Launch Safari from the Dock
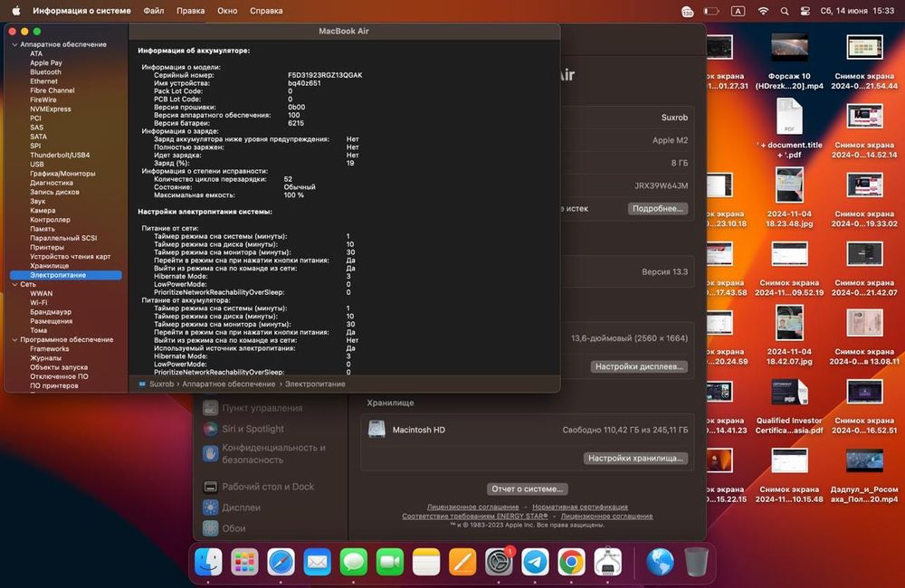This screenshot has height=588, width=905. pyautogui.click(x=281, y=562)
